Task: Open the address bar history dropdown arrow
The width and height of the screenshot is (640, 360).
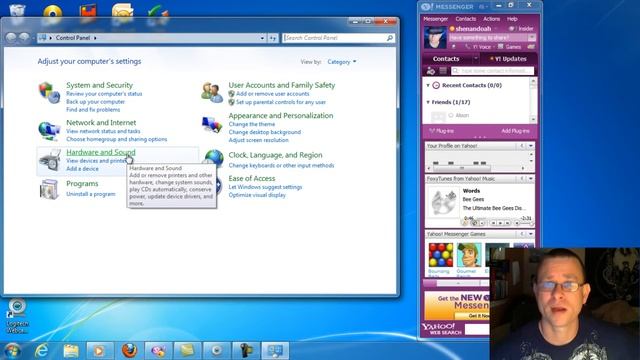Action: 262,38
